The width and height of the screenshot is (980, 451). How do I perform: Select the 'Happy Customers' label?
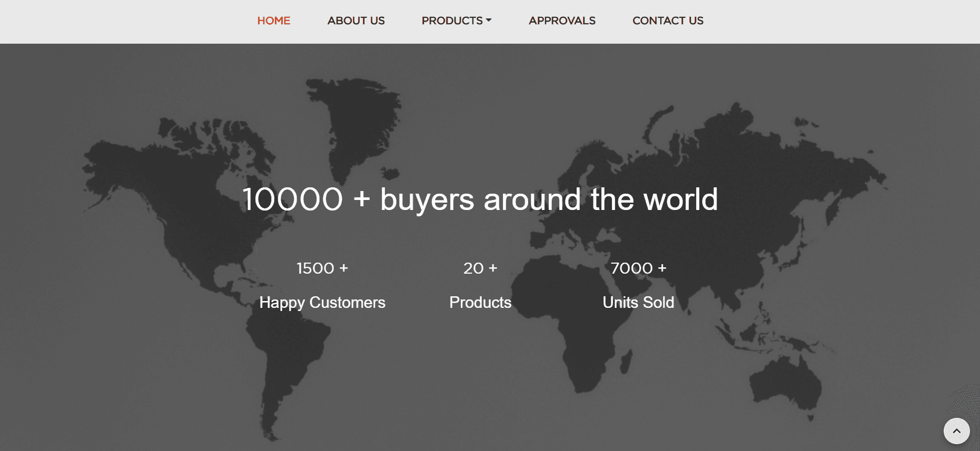tap(322, 303)
